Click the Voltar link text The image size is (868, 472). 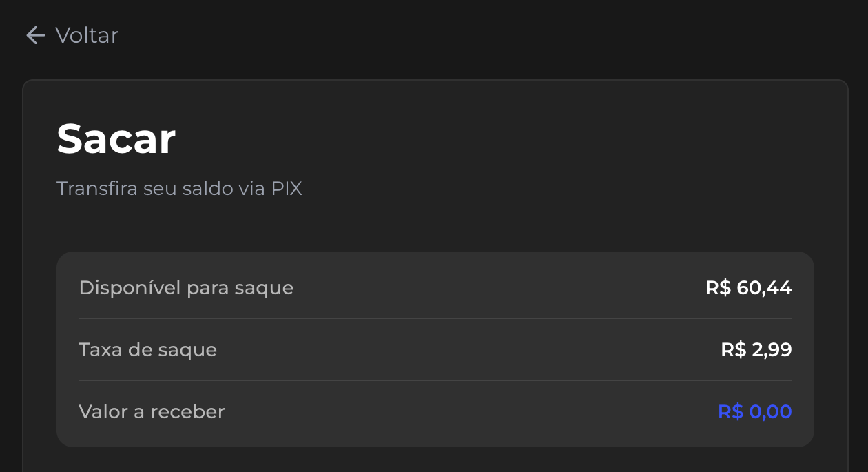point(87,35)
